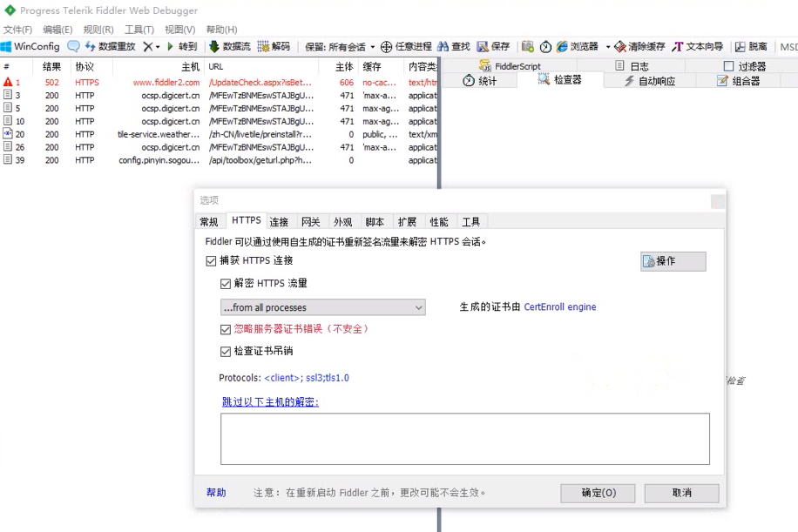
Task: Open the Tools (工具) options tab
Action: point(470,222)
